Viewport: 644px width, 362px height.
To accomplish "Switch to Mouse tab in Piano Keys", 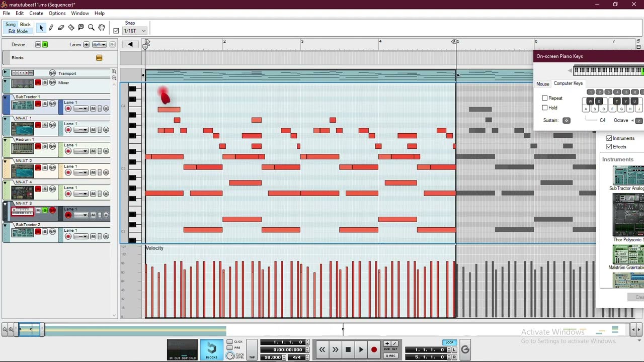I will [543, 84].
